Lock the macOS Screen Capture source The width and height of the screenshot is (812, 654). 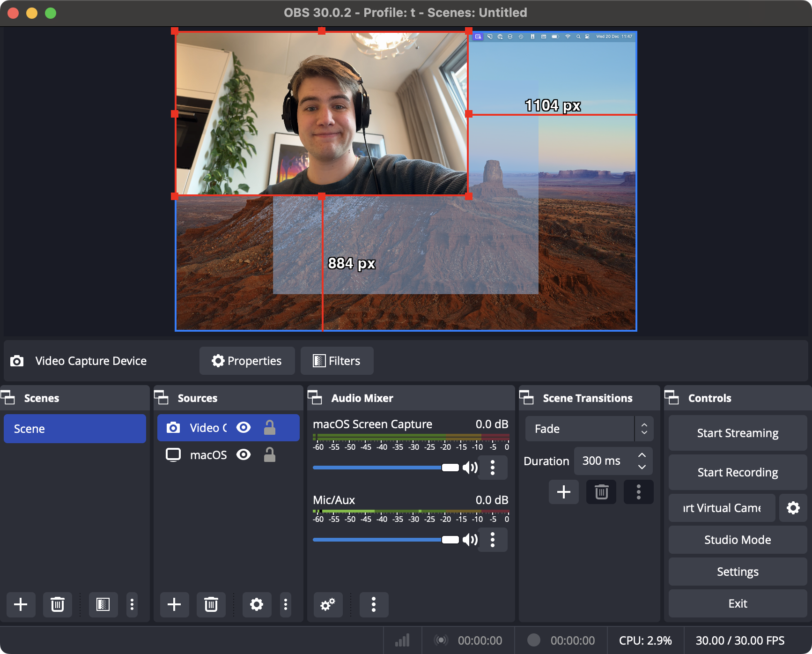click(x=270, y=454)
